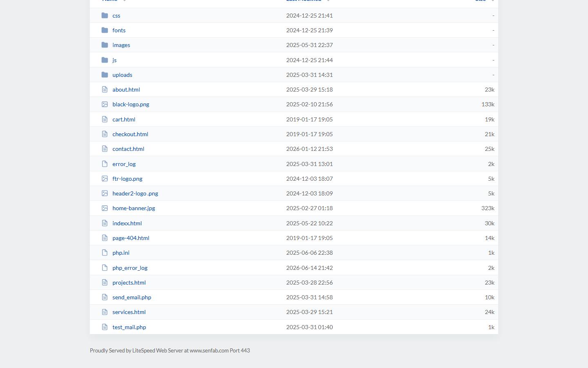Open the css folder link
Image resolution: width=588 pixels, height=368 pixels.
click(x=116, y=16)
